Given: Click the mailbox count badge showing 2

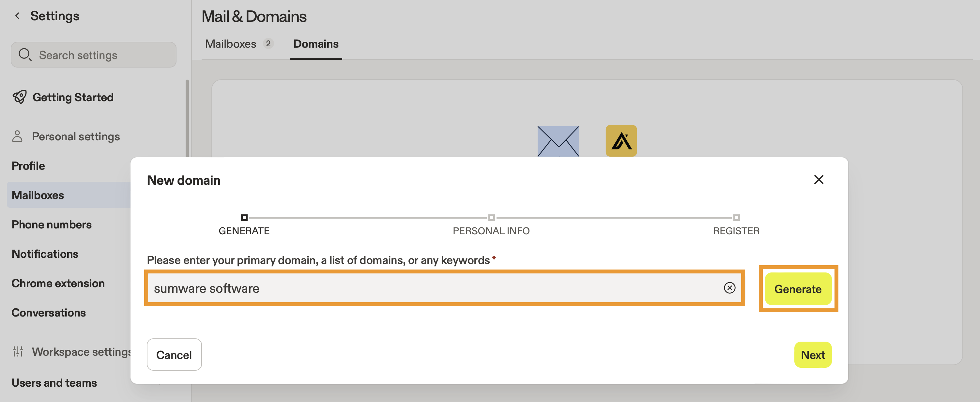Looking at the screenshot, I should pyautogui.click(x=268, y=44).
